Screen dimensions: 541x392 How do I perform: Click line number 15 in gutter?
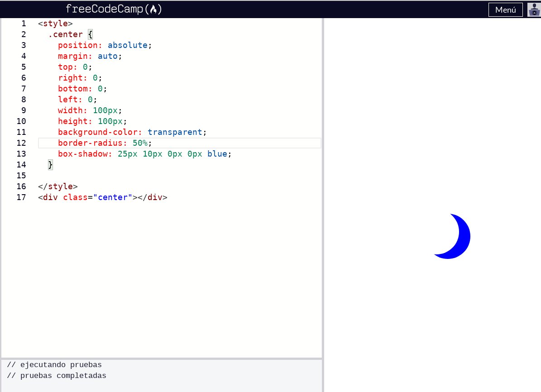pyautogui.click(x=21, y=176)
